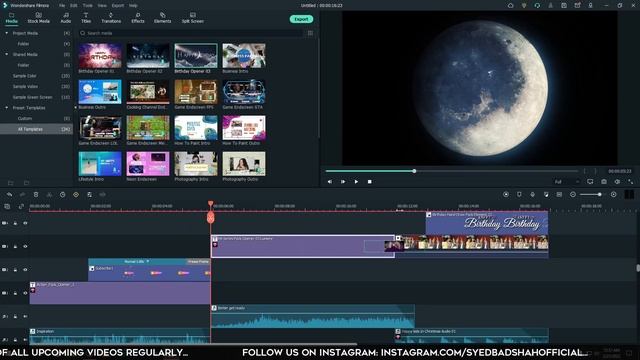The height and width of the screenshot is (360, 640).
Task: Lock the top video track
Action: tap(16, 223)
